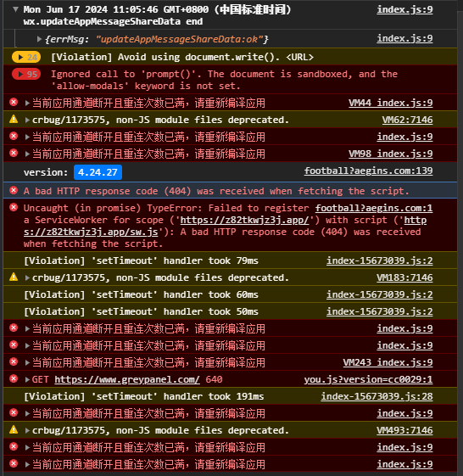Expand the GET greypanel.com 640 error
463x476 pixels.
pos(27,380)
